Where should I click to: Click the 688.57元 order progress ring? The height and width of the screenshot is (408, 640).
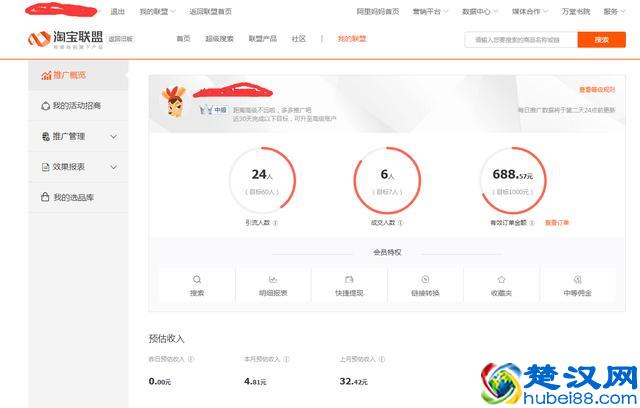coord(513,180)
